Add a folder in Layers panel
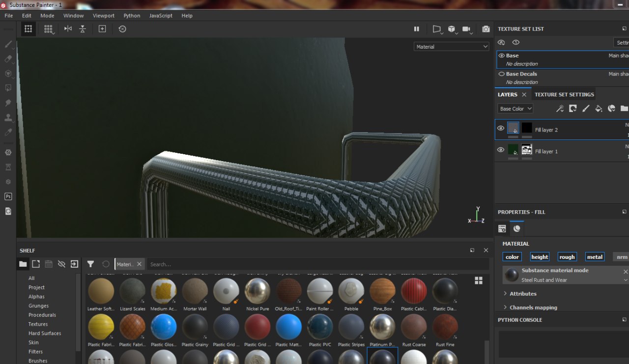 coord(624,109)
